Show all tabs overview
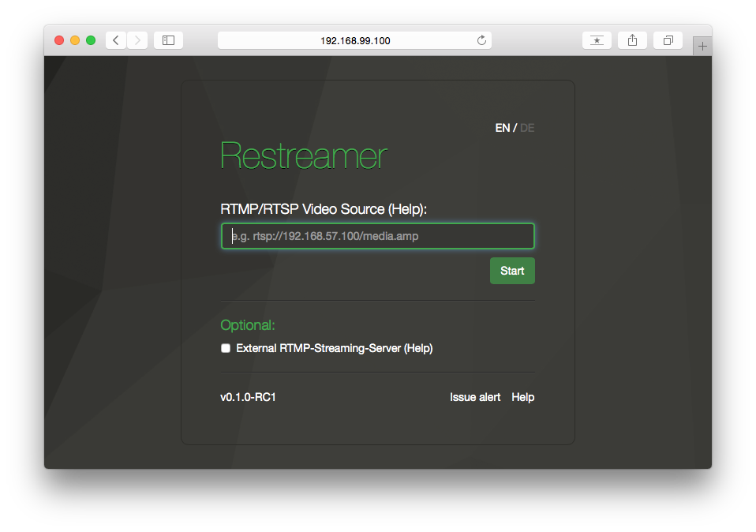Screen dimensions: 756x532 pyautogui.click(x=668, y=40)
